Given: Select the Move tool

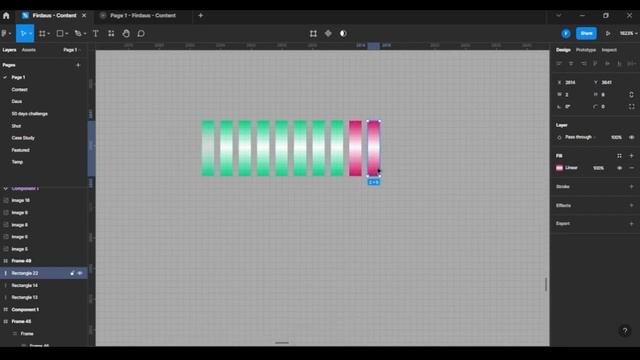Looking at the screenshot, I should coord(22,33).
